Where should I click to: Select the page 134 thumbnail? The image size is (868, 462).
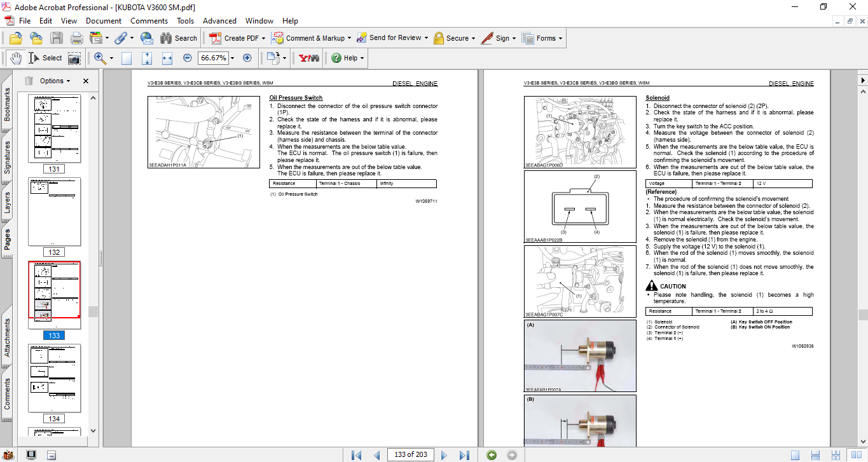(x=55, y=379)
